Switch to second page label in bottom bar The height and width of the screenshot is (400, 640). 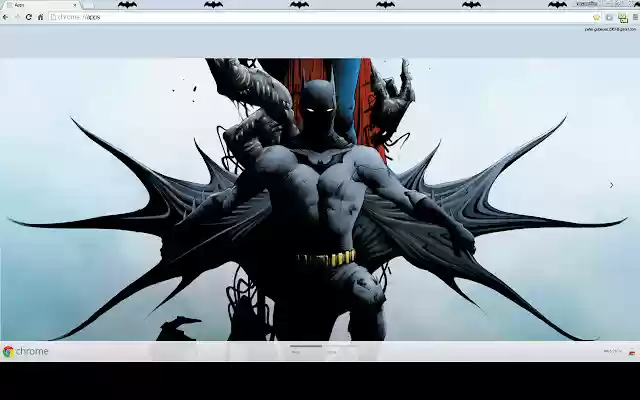(x=333, y=352)
